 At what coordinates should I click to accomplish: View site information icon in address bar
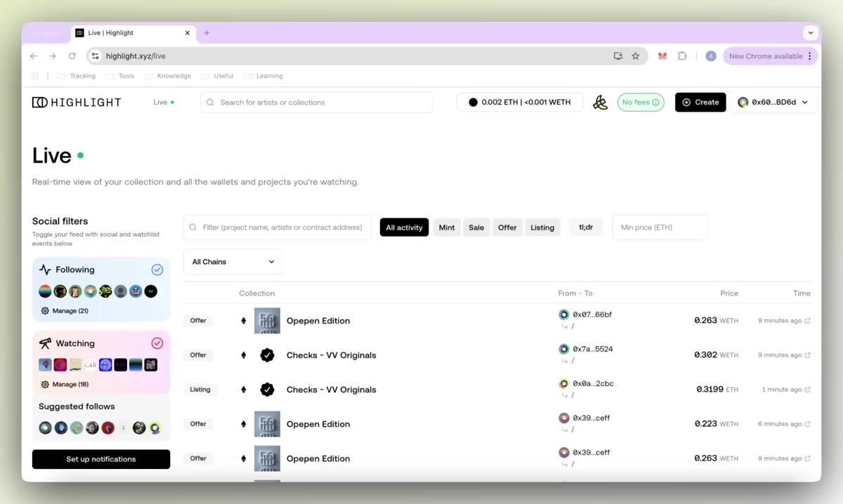[x=96, y=56]
